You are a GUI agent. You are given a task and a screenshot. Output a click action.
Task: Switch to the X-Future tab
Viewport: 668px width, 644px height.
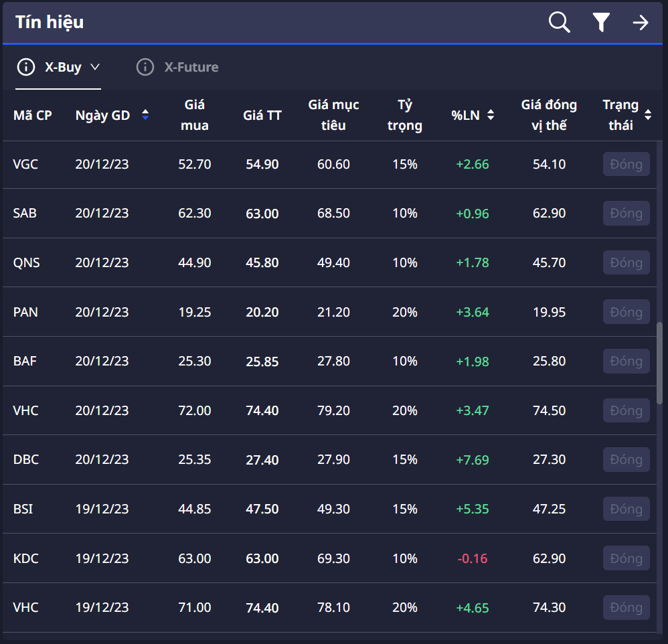coord(191,67)
